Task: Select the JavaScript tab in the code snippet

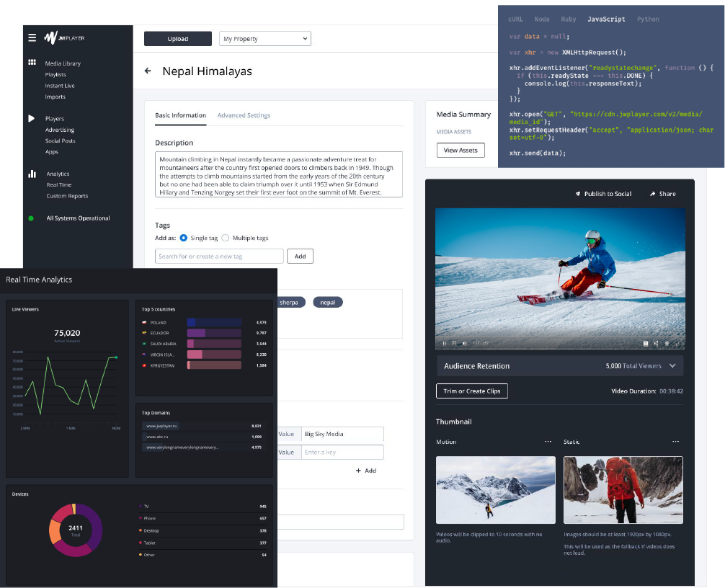Action: pyautogui.click(x=605, y=19)
